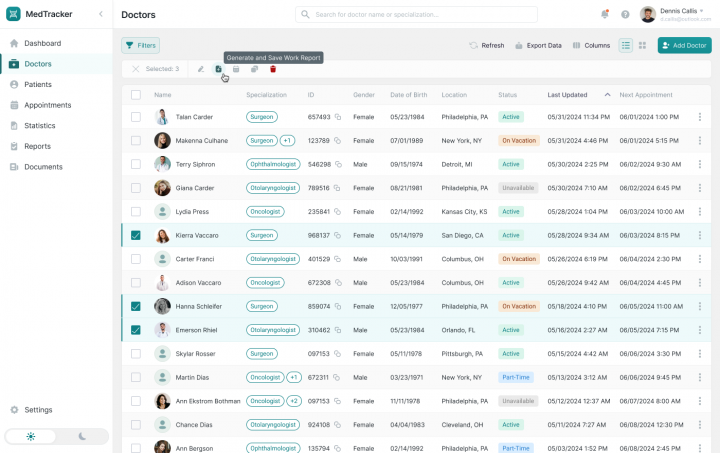This screenshot has width=720, height=453.
Task: Expand Dennis Callis account dropdown
Action: pos(703,11)
